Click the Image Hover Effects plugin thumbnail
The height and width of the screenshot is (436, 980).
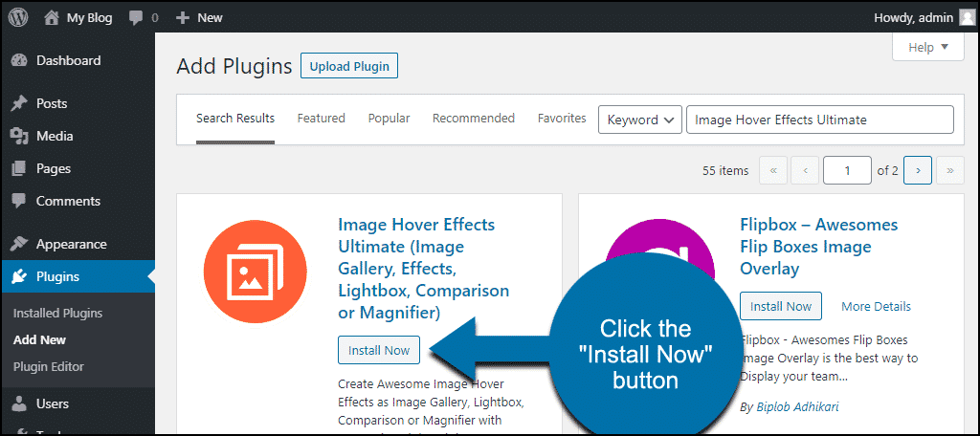[255, 272]
